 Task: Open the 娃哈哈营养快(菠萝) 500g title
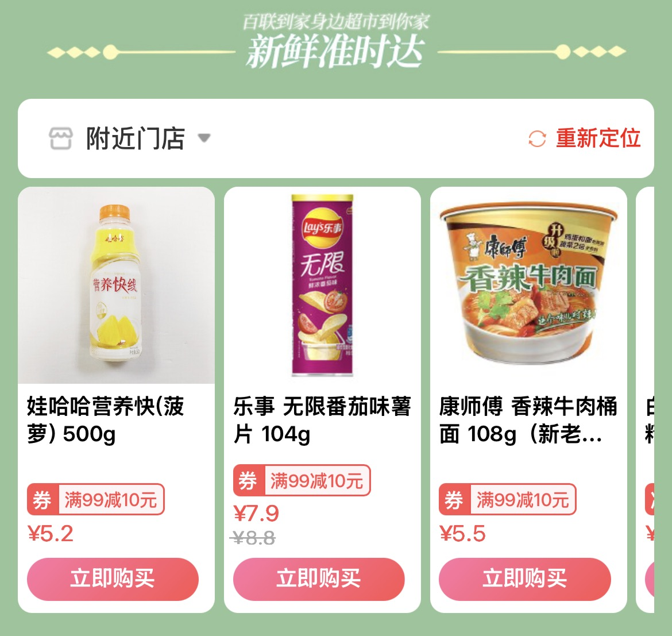(106, 420)
